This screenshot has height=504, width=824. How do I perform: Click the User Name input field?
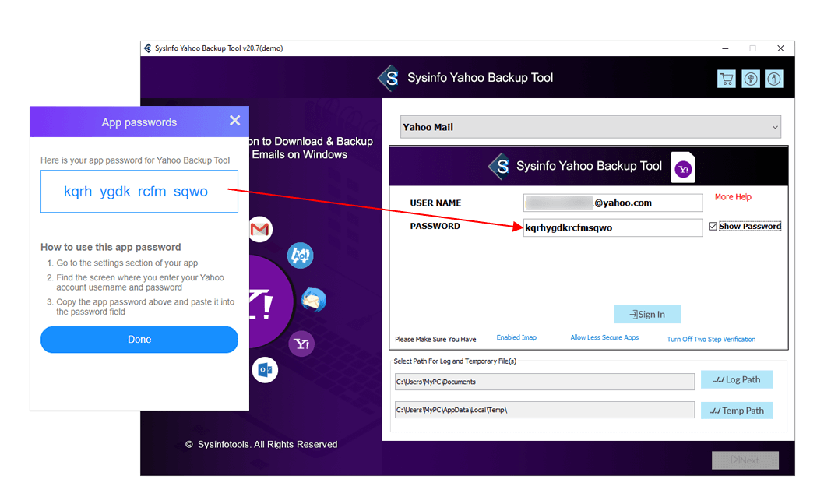tap(613, 203)
